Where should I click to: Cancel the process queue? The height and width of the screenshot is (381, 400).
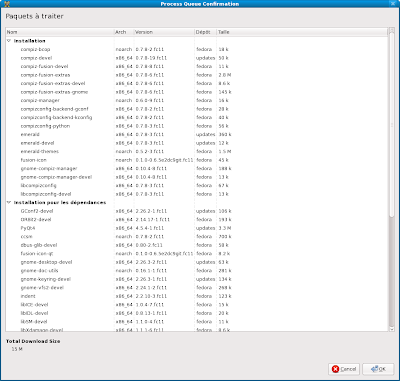pos(344,369)
